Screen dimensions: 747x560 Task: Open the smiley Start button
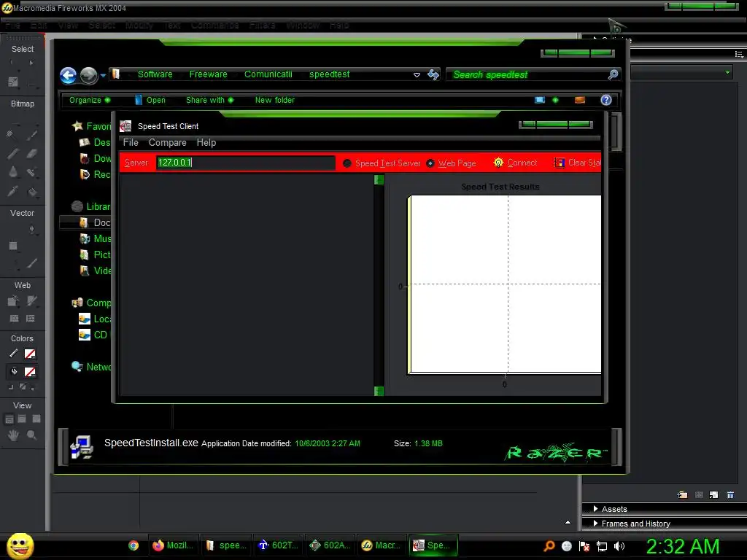point(20,545)
